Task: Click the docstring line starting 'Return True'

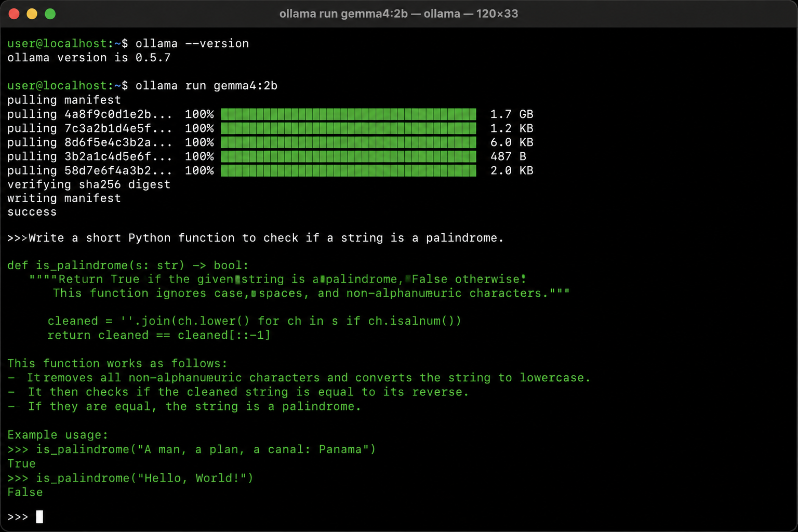Action: point(277,280)
